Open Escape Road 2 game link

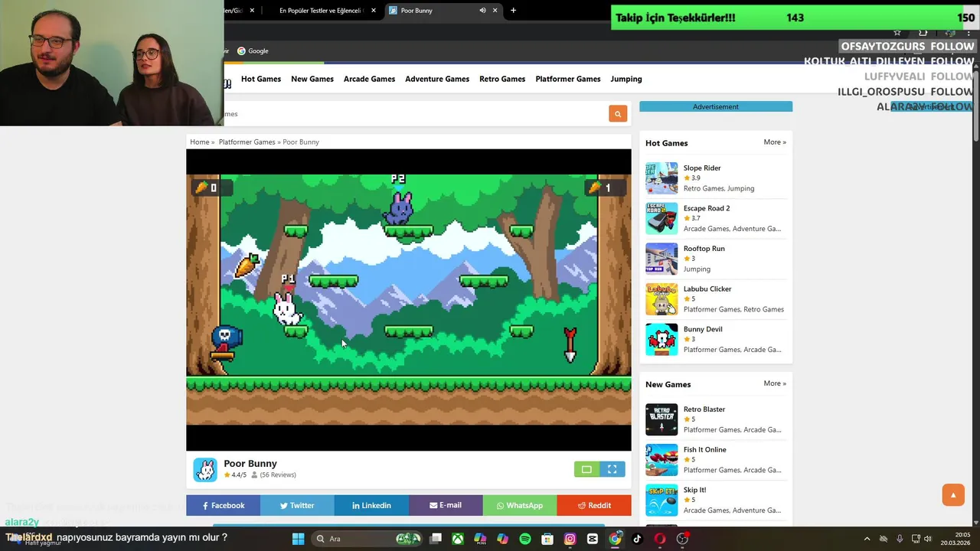707,208
